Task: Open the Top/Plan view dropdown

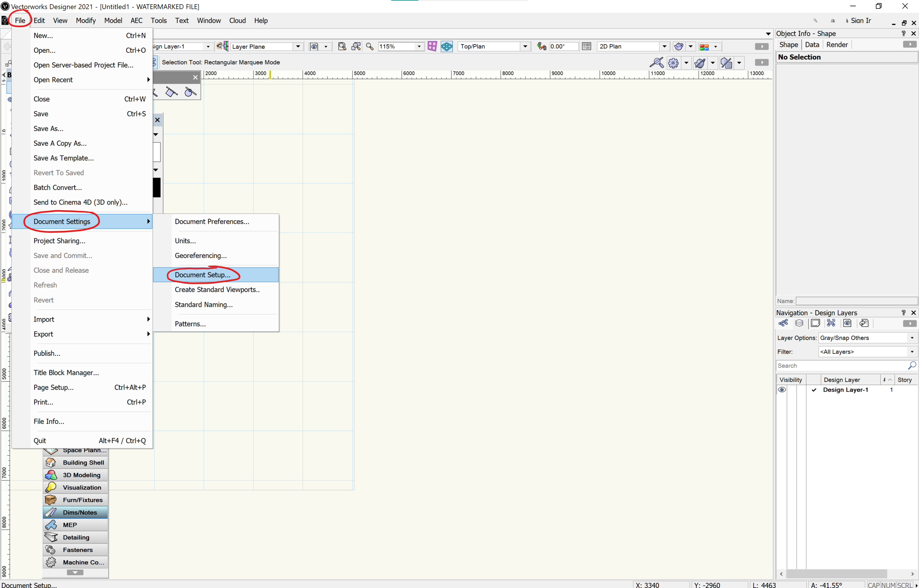Action: (494, 46)
